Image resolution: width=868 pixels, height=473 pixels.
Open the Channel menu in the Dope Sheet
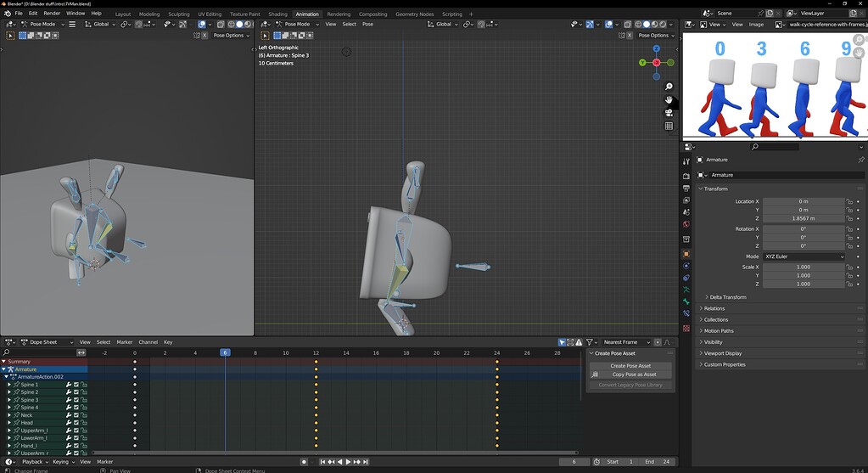coord(148,342)
